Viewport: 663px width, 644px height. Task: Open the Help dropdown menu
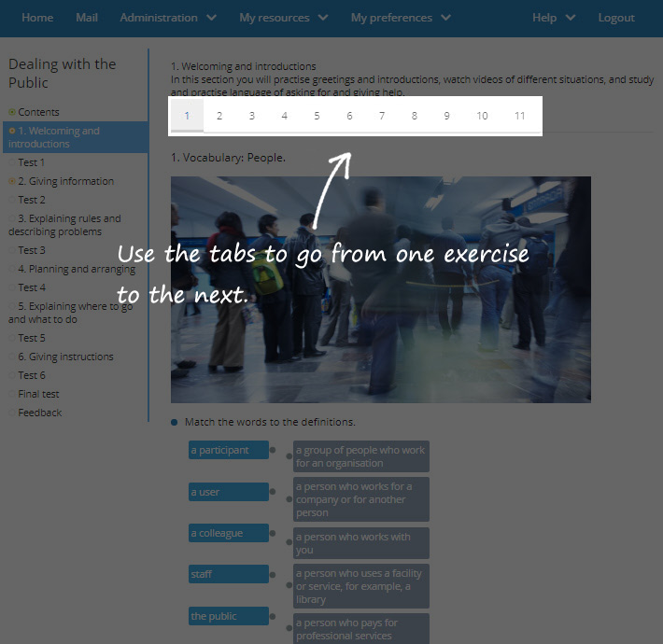point(553,18)
